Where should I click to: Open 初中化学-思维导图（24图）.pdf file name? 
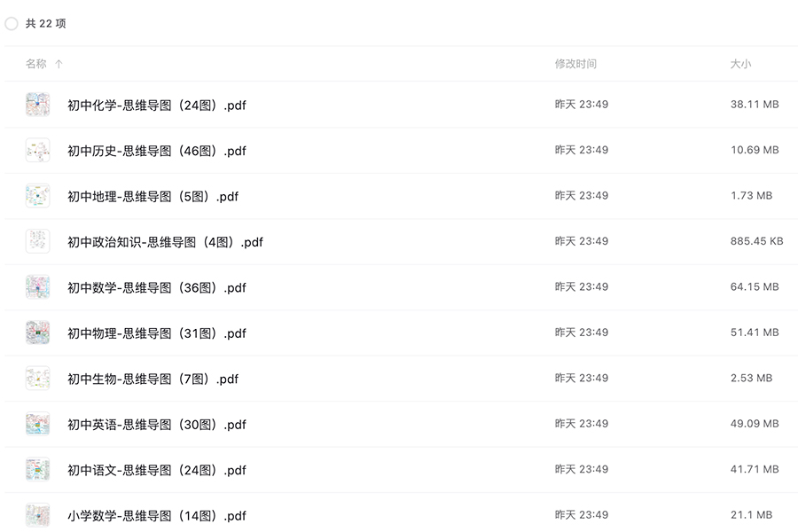pyautogui.click(x=157, y=106)
